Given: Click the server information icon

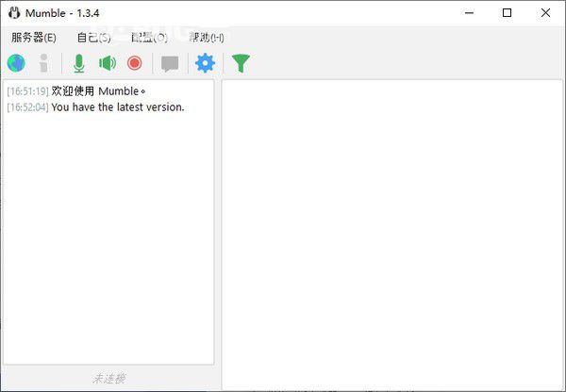Looking at the screenshot, I should 43,63.
